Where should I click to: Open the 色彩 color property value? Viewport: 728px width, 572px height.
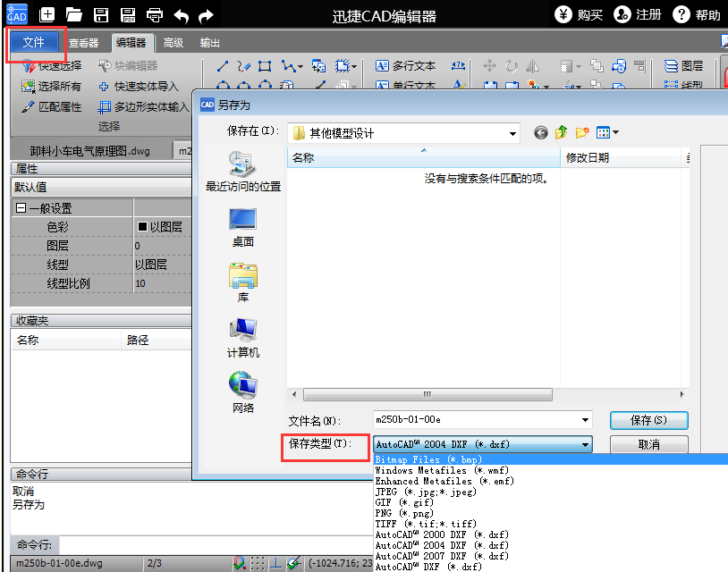click(x=163, y=227)
